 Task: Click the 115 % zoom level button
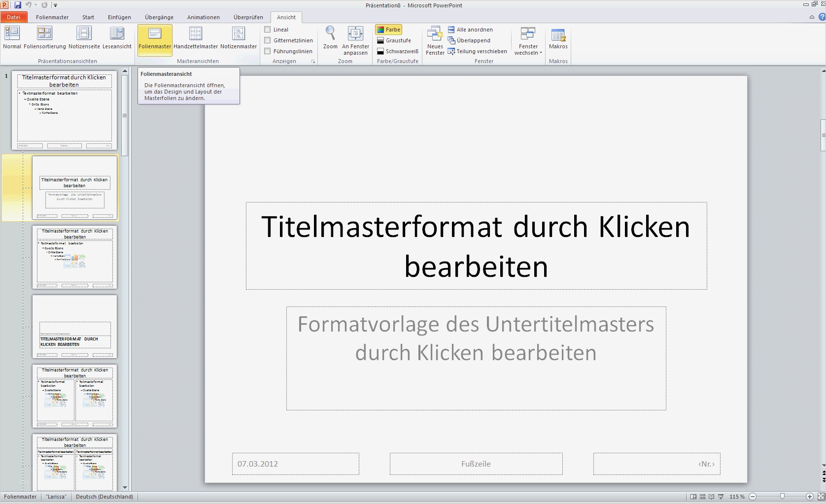pos(737,497)
